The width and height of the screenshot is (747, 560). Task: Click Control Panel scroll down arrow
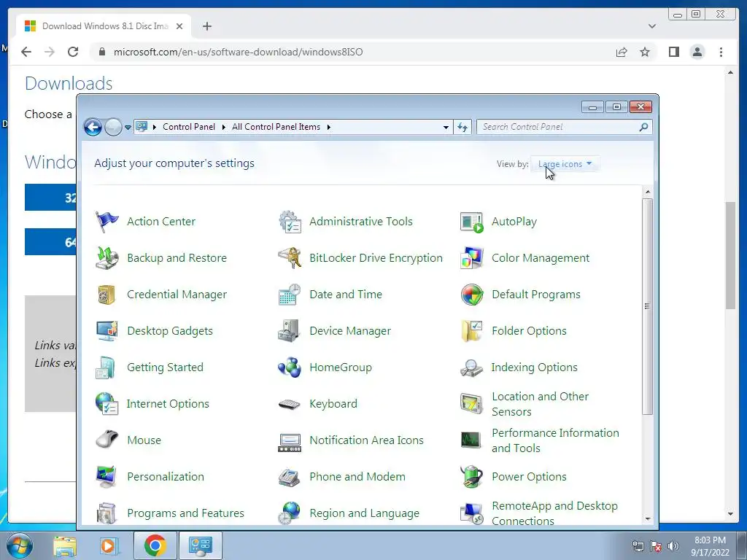pyautogui.click(x=648, y=518)
